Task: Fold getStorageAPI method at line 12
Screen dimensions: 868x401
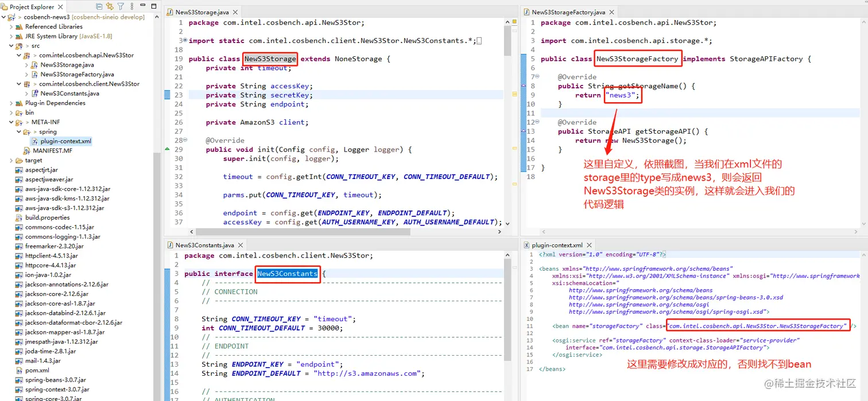Action: [x=537, y=122]
